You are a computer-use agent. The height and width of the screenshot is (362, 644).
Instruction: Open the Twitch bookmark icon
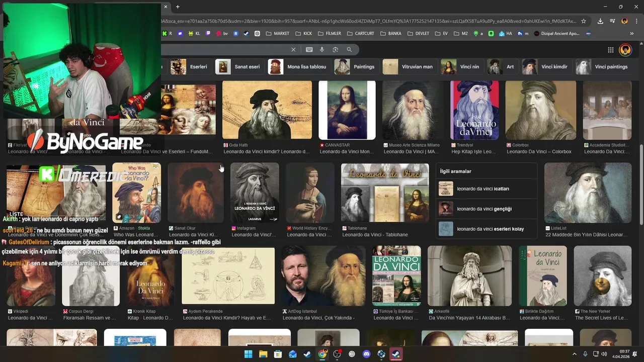208,34
